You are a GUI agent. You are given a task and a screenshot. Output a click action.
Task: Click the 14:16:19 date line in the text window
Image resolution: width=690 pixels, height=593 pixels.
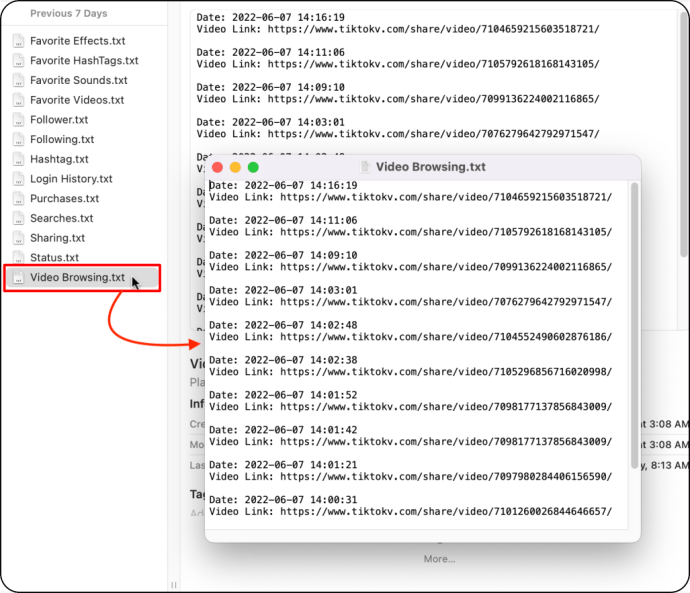283,185
